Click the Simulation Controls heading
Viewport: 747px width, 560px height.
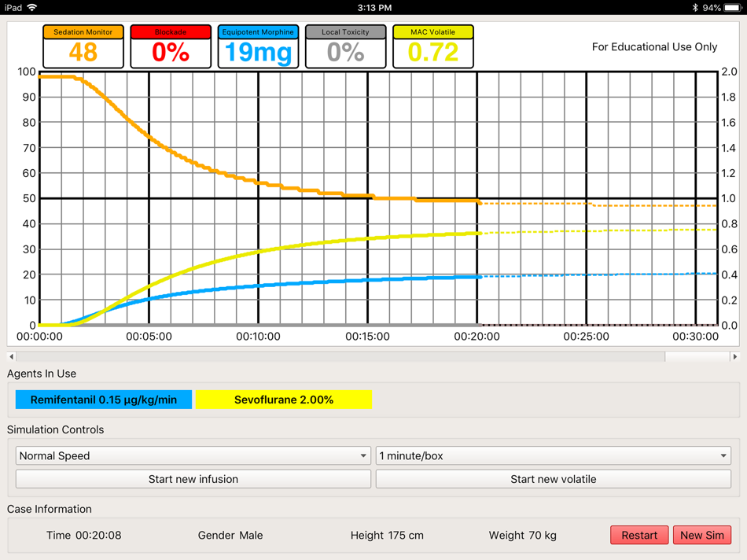(55, 429)
